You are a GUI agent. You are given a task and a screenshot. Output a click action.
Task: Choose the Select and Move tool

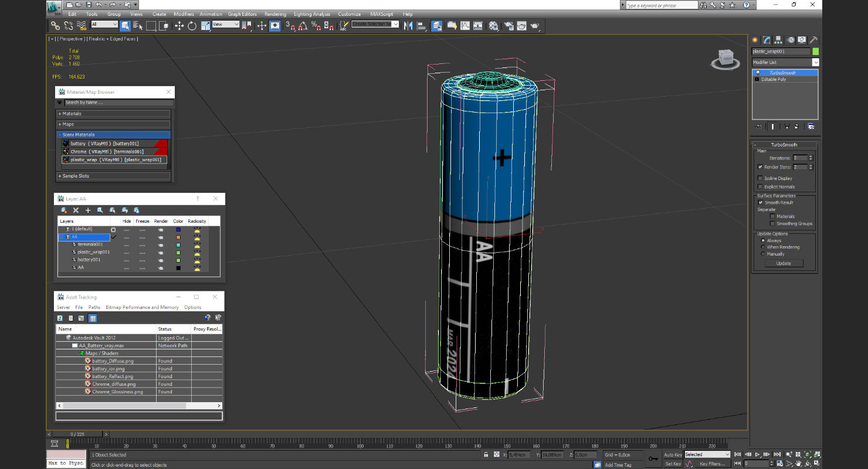point(179,25)
